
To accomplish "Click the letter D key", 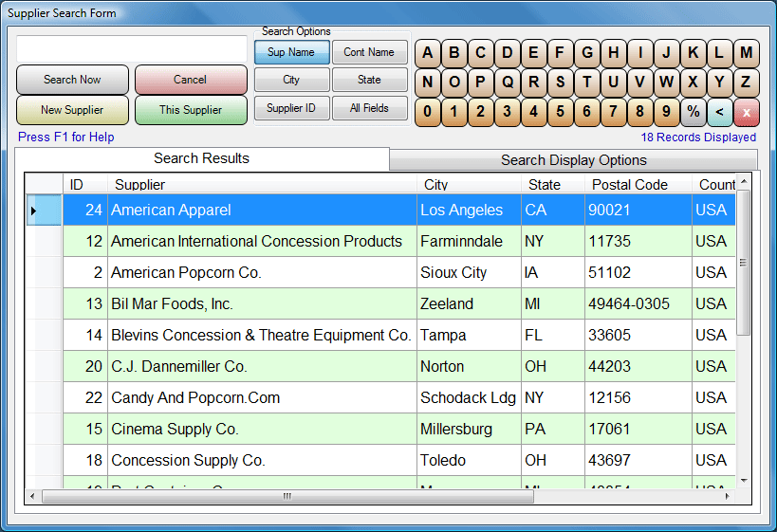I will click(x=507, y=53).
